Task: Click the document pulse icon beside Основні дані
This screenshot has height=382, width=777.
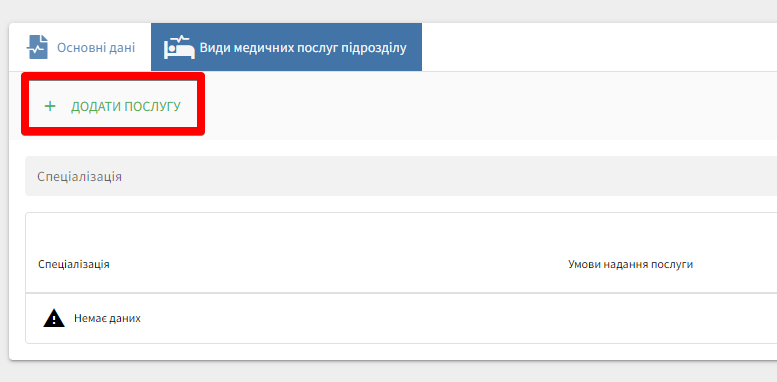Action: pos(37,47)
